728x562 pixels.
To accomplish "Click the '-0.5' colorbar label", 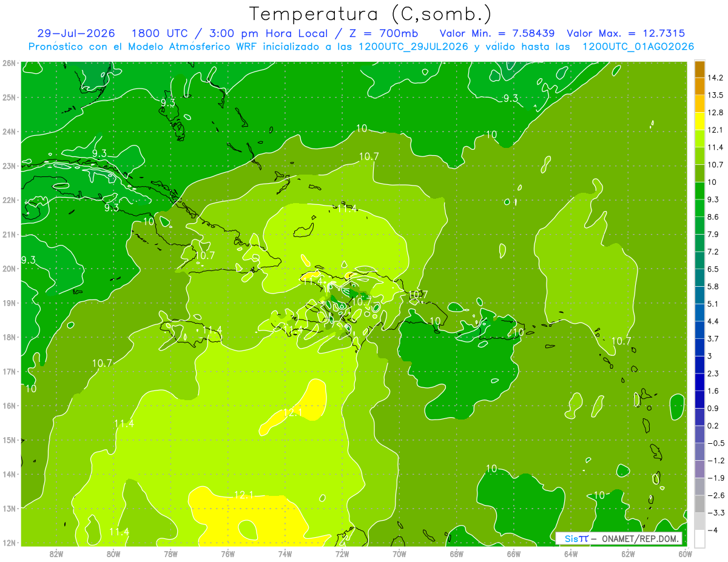I will (x=715, y=443).
